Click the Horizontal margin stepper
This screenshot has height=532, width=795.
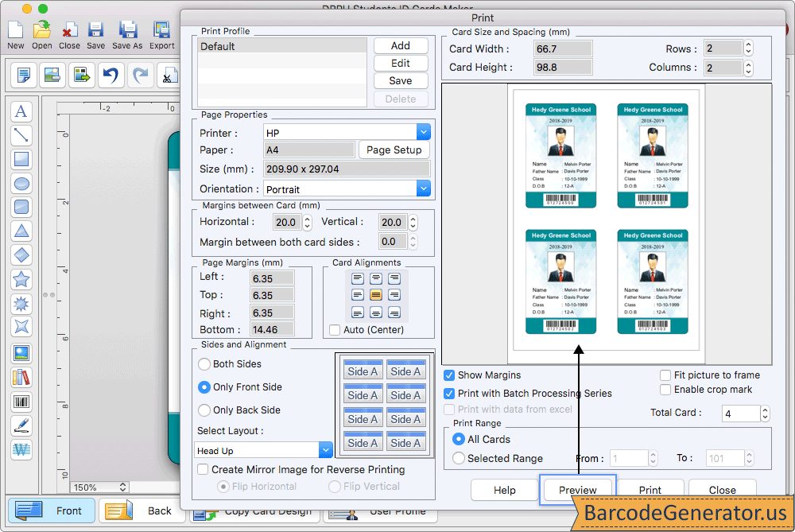(307, 222)
